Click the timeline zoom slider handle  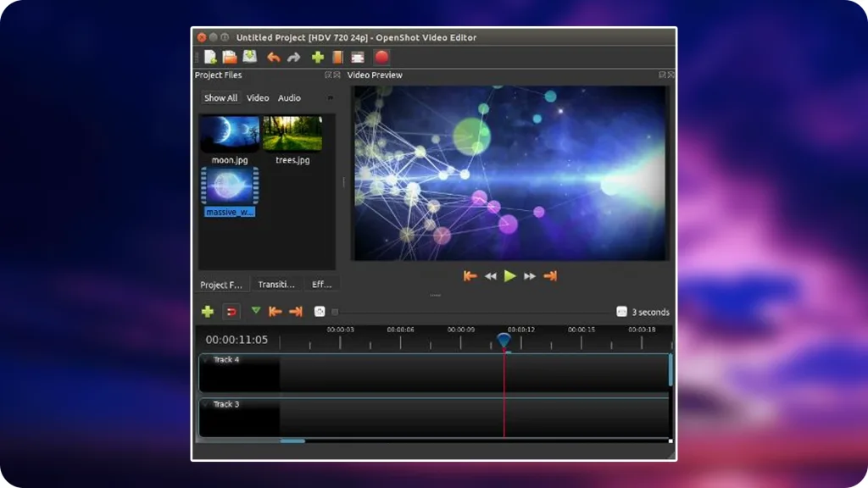(x=335, y=312)
